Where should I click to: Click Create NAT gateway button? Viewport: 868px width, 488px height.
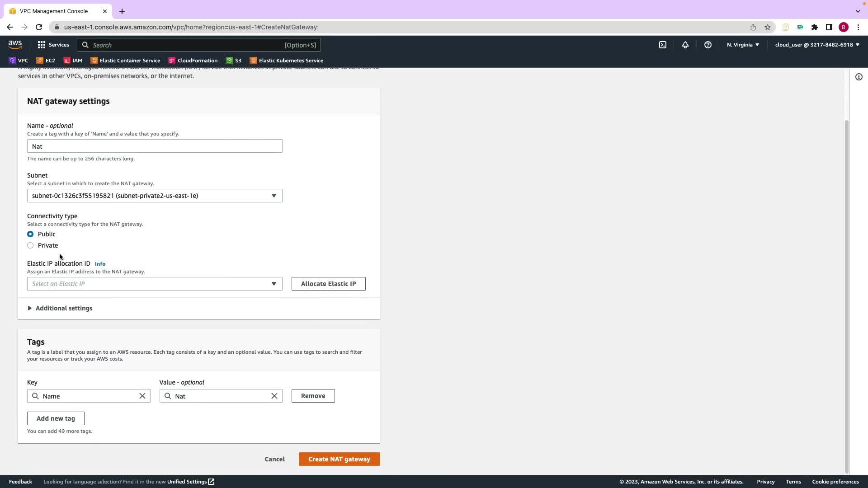[339, 459]
